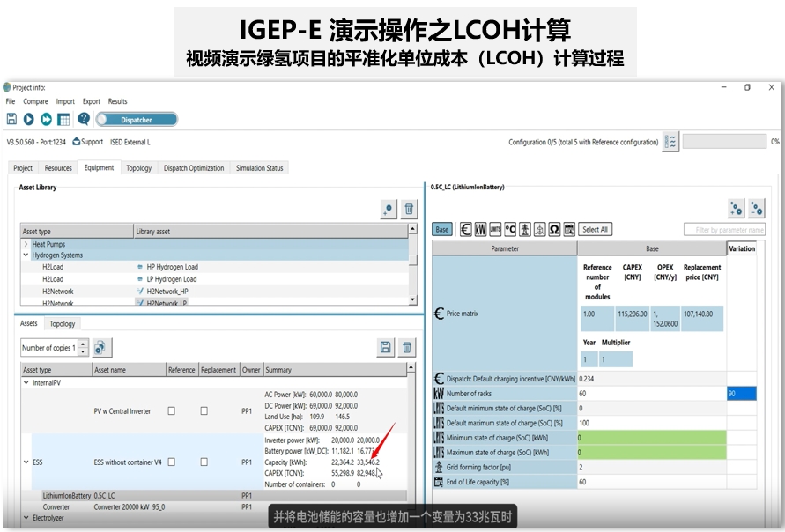Toggle the Dispatcher switch
785x532 pixels.
coord(137,120)
